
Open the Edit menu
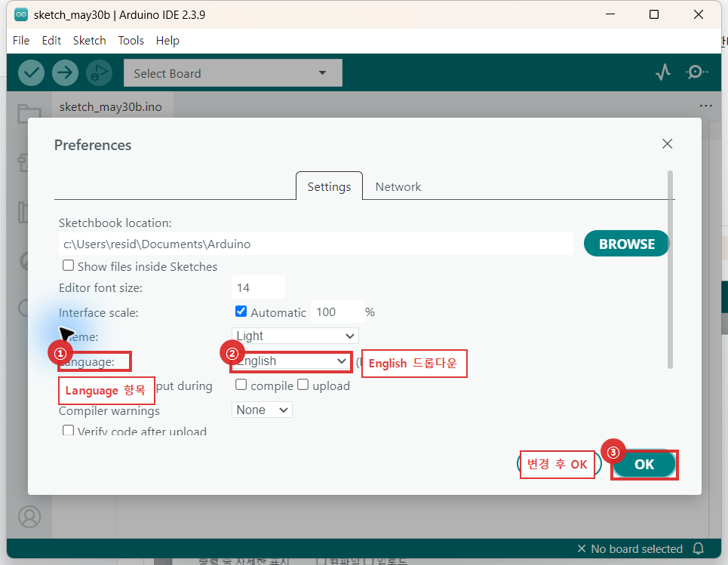(51, 41)
